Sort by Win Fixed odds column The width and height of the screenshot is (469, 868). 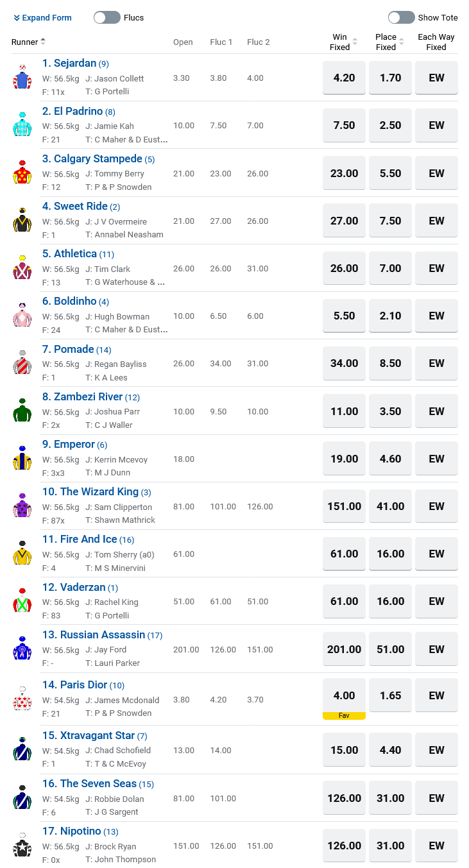click(x=355, y=42)
